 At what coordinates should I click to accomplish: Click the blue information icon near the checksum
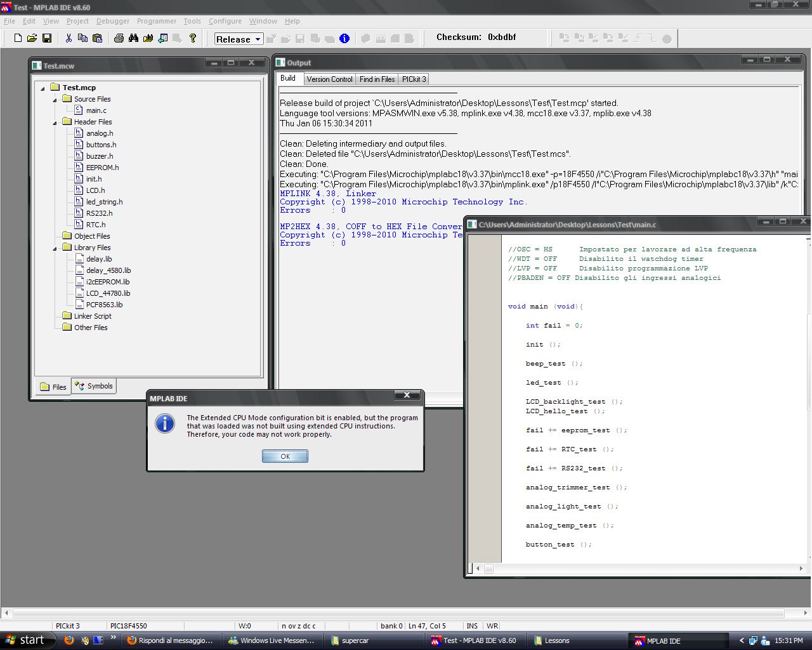[344, 38]
